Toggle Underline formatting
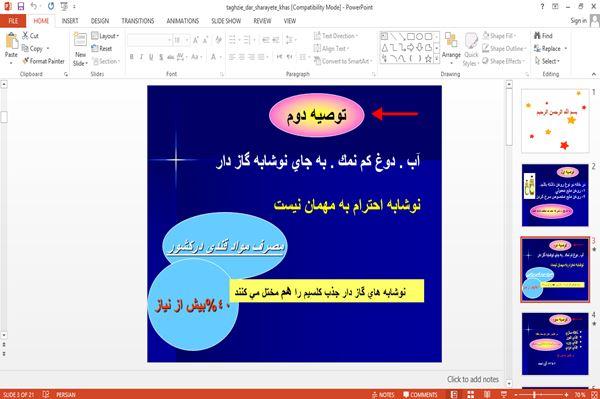The height and width of the screenshot is (399, 600). click(151, 57)
